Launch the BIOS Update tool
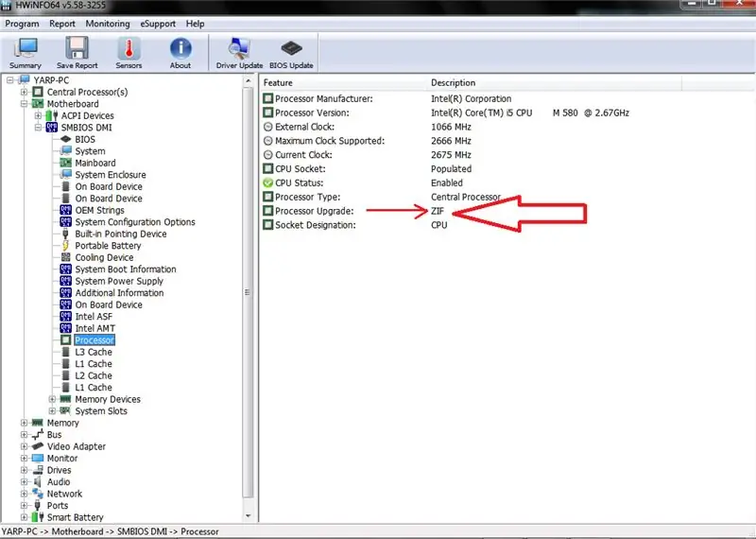This screenshot has height=539, width=756. click(291, 53)
